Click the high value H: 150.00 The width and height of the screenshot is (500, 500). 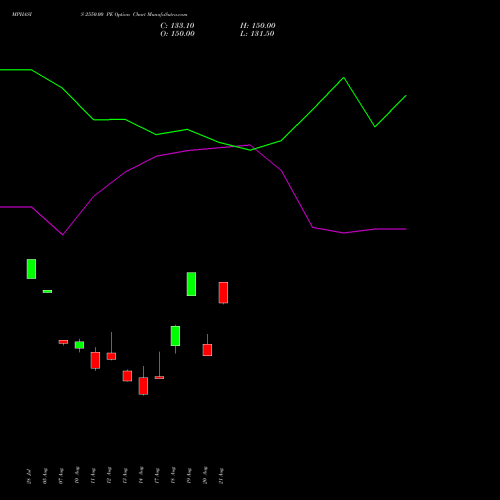point(258,26)
